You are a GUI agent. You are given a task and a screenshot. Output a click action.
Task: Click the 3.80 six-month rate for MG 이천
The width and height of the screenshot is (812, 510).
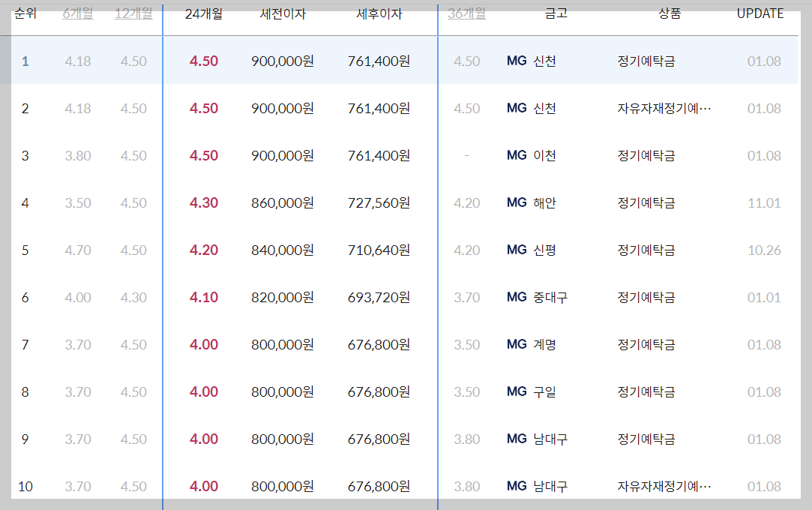[x=78, y=155]
